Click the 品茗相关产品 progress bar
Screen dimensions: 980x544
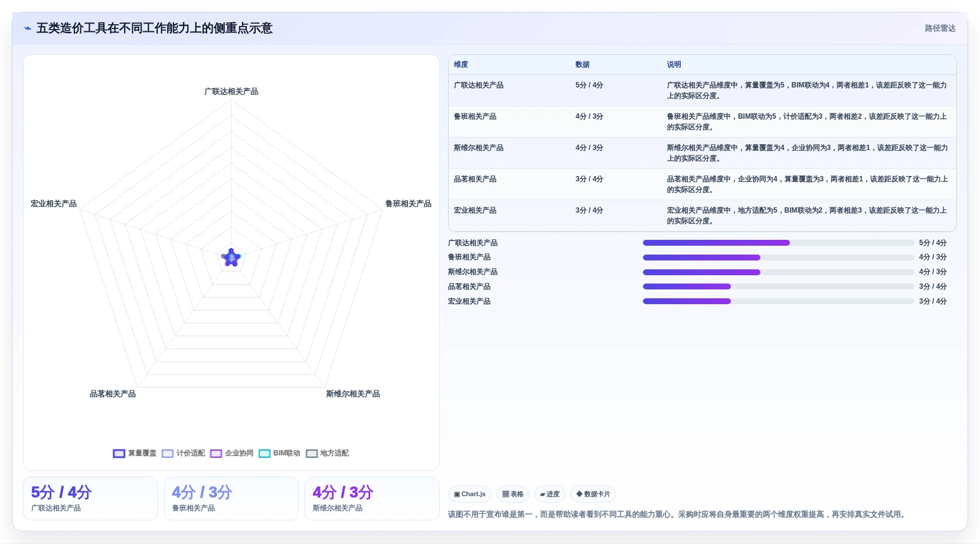[778, 286]
